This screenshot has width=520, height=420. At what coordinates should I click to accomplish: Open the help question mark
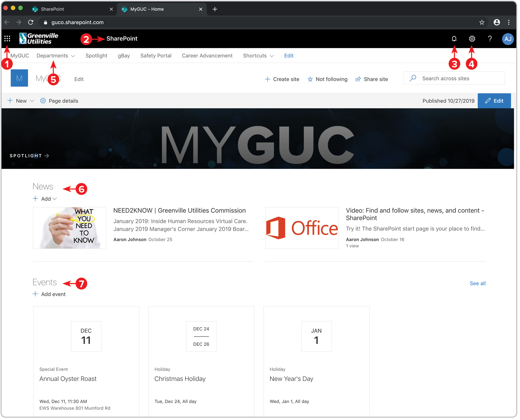coord(490,39)
